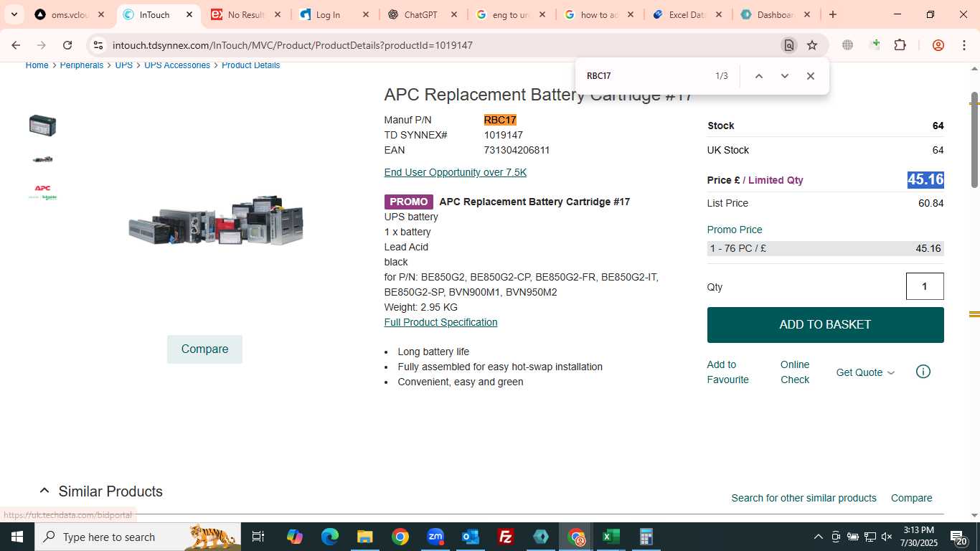
Task: Click the ADD TO BASKET button
Action: point(825,325)
